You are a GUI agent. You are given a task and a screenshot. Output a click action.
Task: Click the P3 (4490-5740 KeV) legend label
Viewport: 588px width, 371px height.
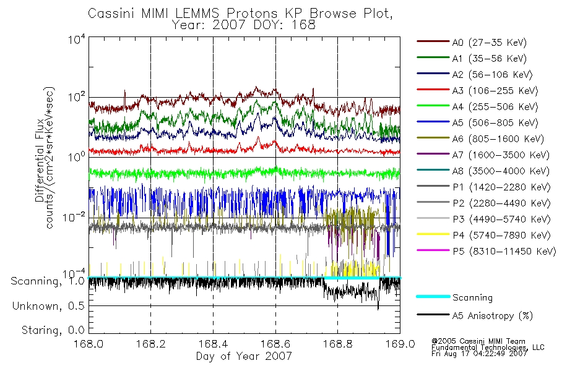coord(501,220)
